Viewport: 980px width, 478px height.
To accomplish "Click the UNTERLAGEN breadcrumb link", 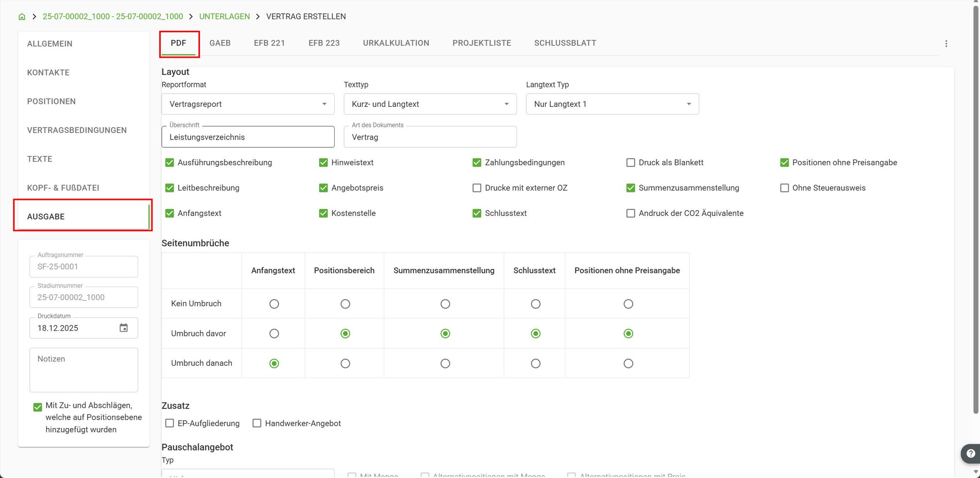I will [x=224, y=17].
